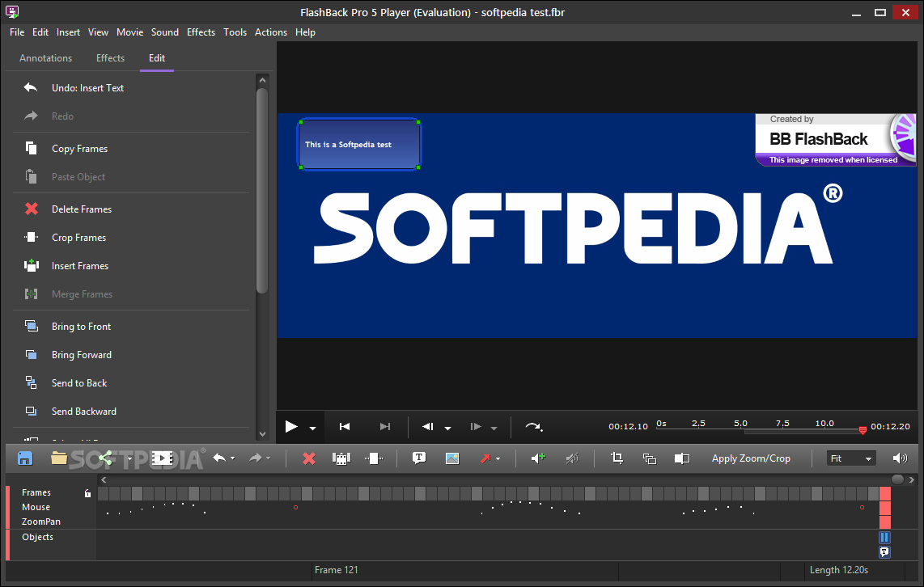Click the Insert Text icon in toolbar

click(x=419, y=458)
